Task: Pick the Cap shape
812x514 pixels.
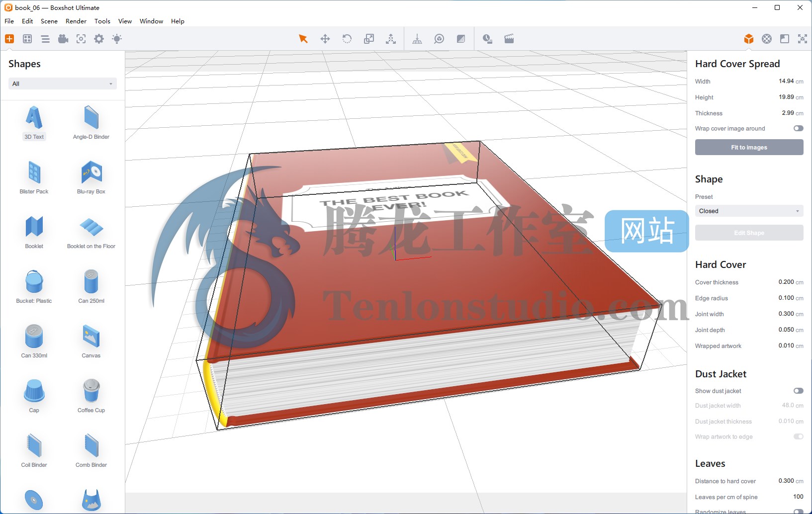Action: (x=34, y=396)
